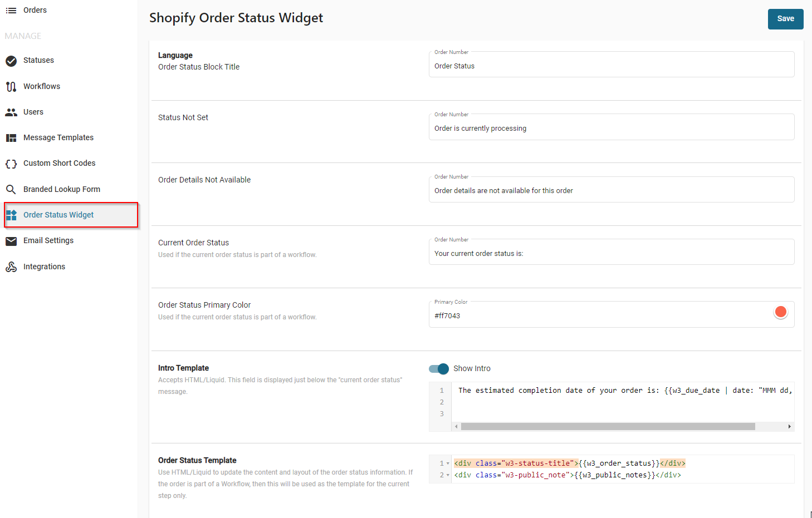Click the Users people icon
The height and width of the screenshot is (518, 812).
click(x=11, y=112)
